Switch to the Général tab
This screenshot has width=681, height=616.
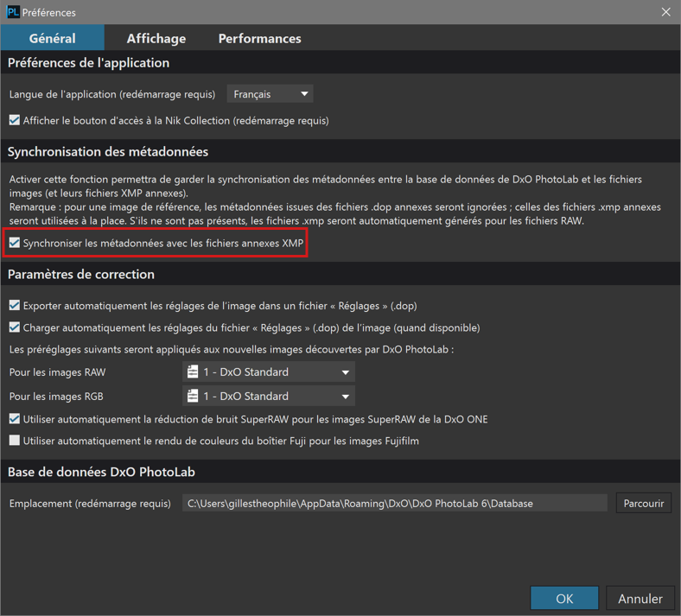(52, 38)
